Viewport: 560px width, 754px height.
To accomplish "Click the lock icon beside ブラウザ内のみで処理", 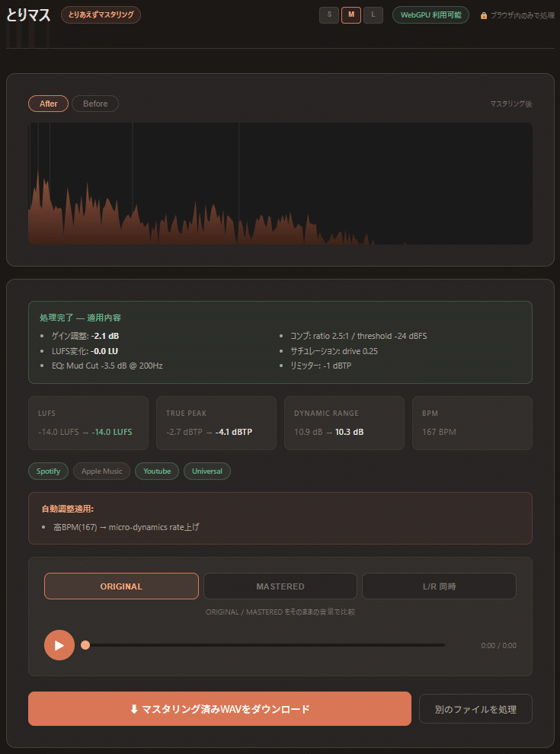I will 484,15.
